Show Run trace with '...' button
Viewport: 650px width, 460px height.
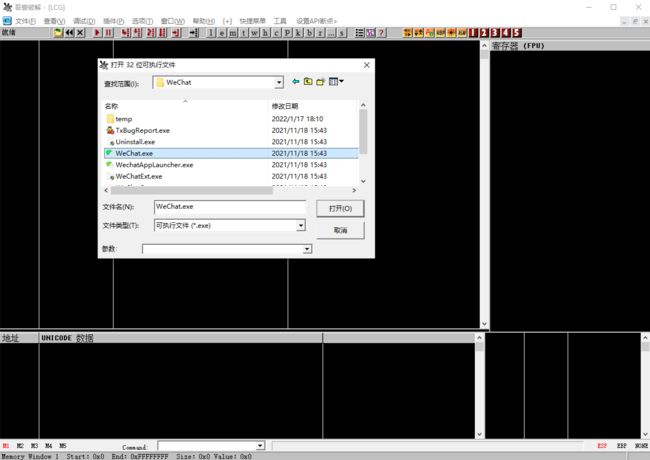pos(331,33)
